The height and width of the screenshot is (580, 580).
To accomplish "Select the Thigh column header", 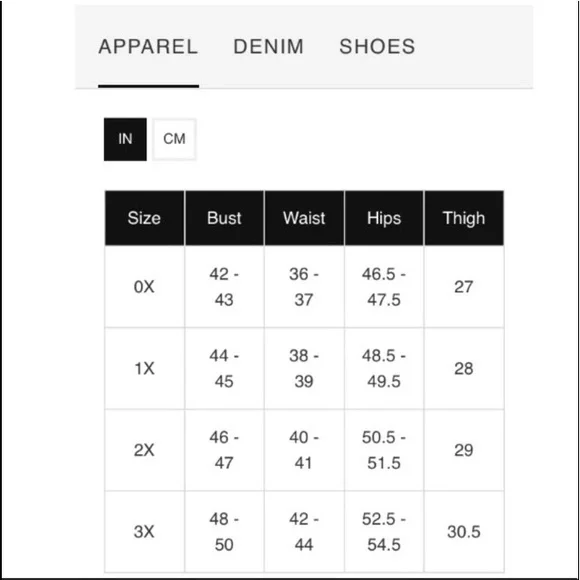I will pyautogui.click(x=464, y=218).
